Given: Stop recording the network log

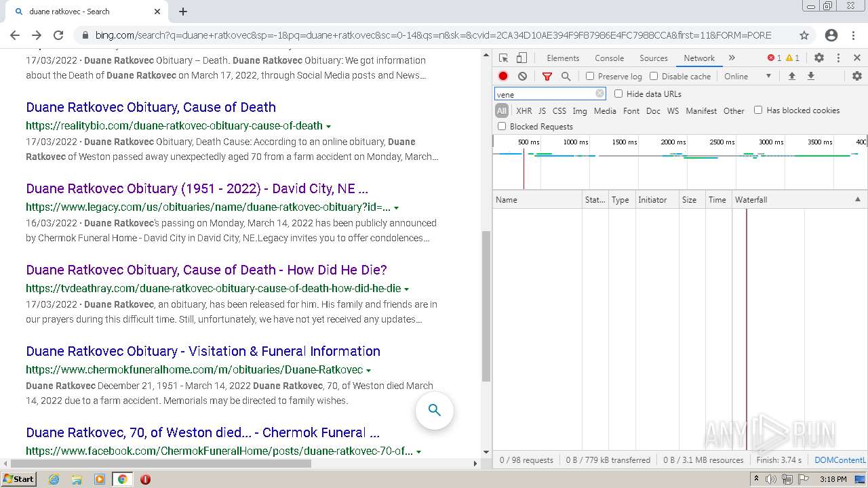Looking at the screenshot, I should (503, 77).
